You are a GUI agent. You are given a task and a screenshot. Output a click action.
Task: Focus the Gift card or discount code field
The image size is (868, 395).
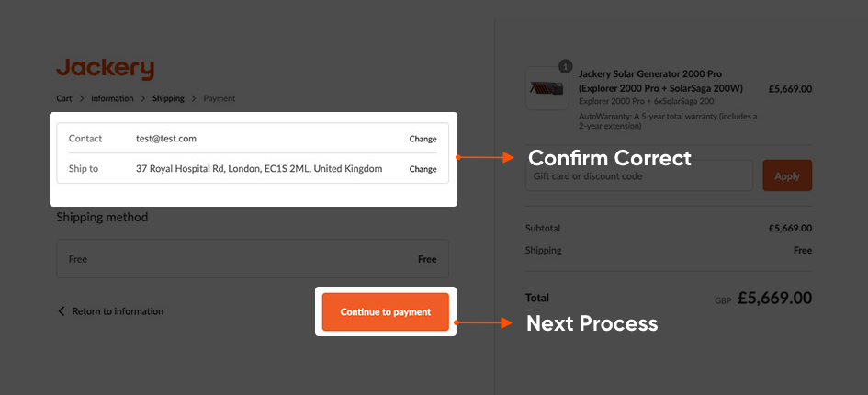click(638, 175)
